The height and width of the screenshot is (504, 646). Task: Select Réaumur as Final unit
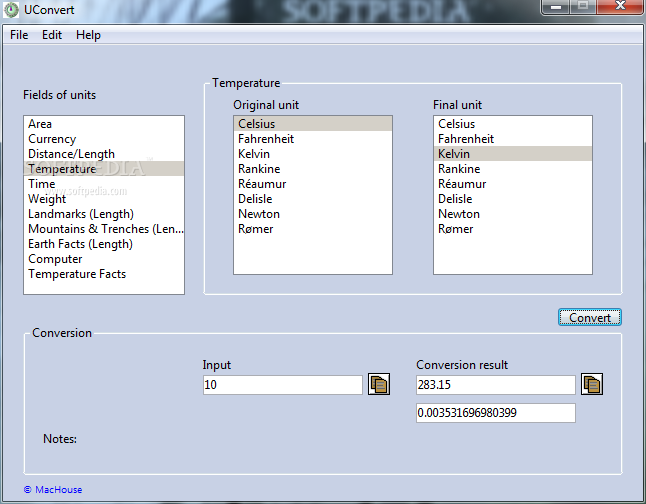(x=513, y=184)
